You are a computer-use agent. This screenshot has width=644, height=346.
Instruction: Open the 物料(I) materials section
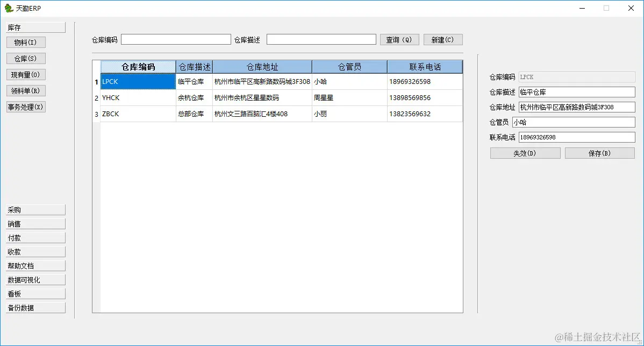pyautogui.click(x=26, y=42)
